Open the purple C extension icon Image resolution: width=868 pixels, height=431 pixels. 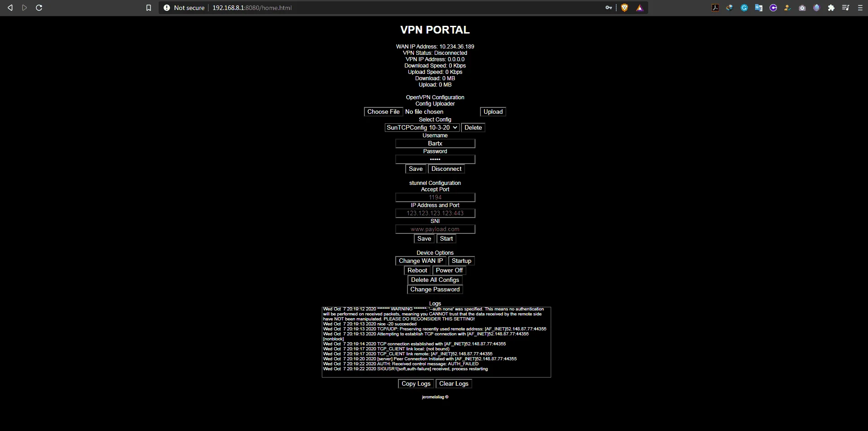tap(773, 8)
